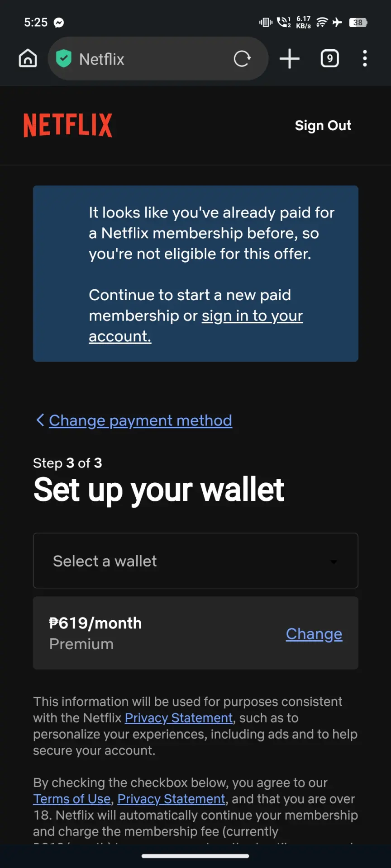The image size is (391, 868).
Task: Tap the Messenger notification icon in status bar
Action: [59, 23]
